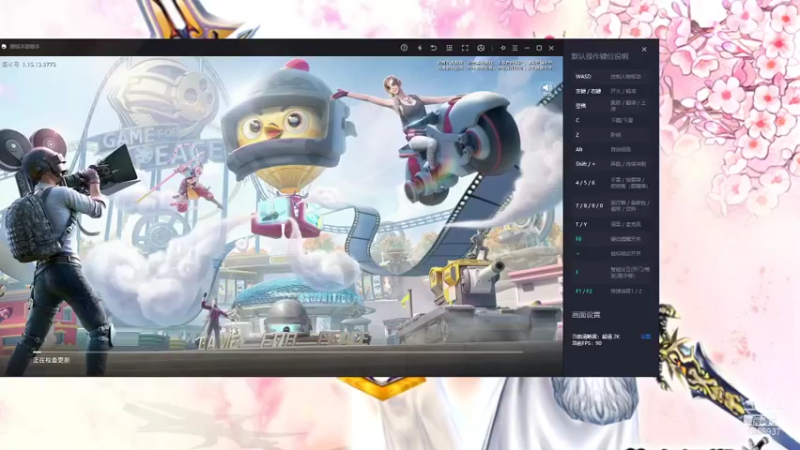Click the Alt key row

[611, 149]
